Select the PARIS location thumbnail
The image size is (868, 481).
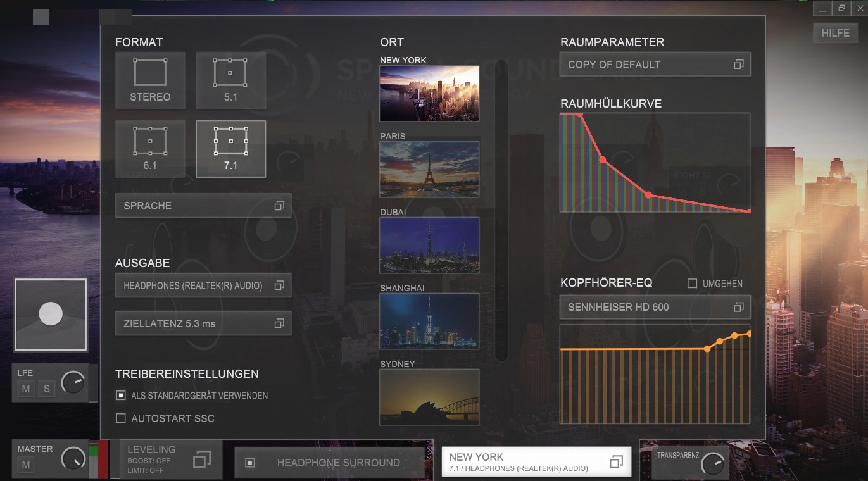coord(429,169)
